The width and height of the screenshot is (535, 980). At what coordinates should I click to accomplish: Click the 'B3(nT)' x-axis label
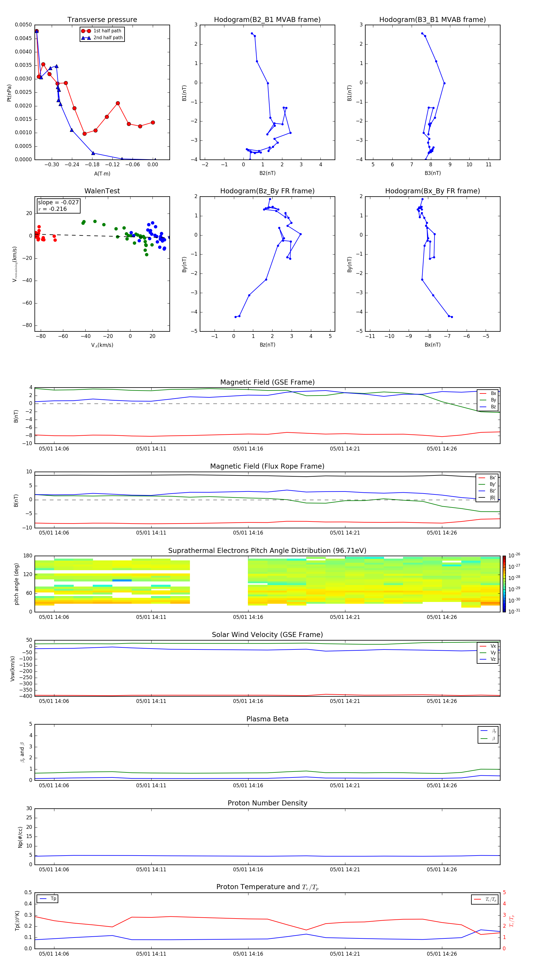coord(432,173)
